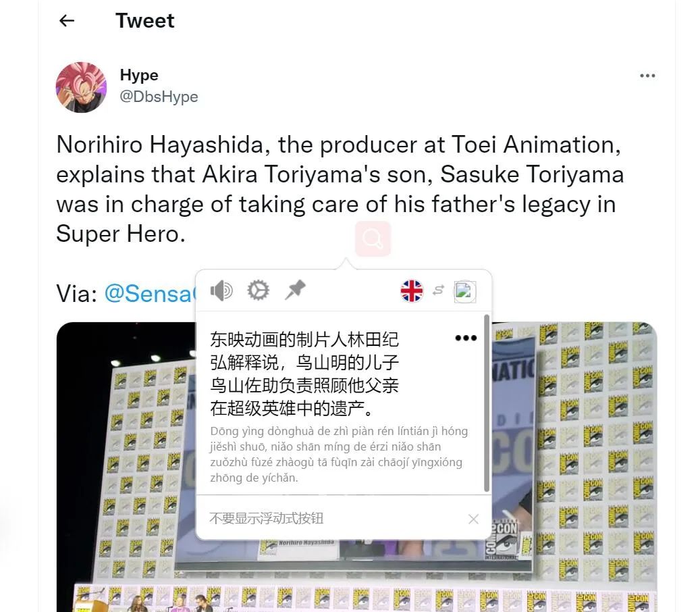Open the tweet's more options menu
The image size is (700, 612).
tap(647, 76)
